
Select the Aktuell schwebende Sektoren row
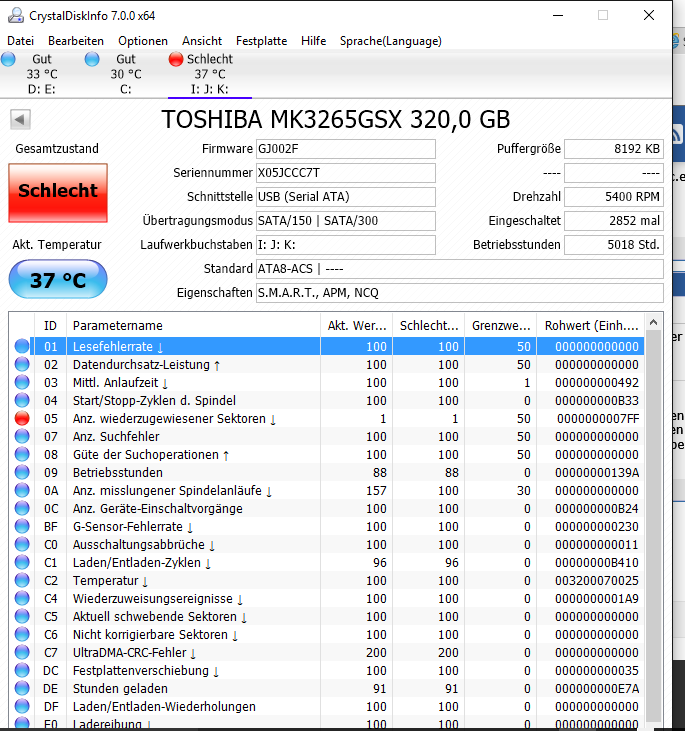coord(327,617)
